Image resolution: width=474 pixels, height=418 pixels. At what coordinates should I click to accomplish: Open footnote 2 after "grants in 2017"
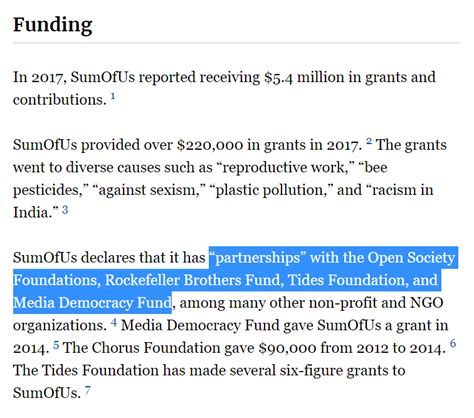pyautogui.click(x=369, y=141)
